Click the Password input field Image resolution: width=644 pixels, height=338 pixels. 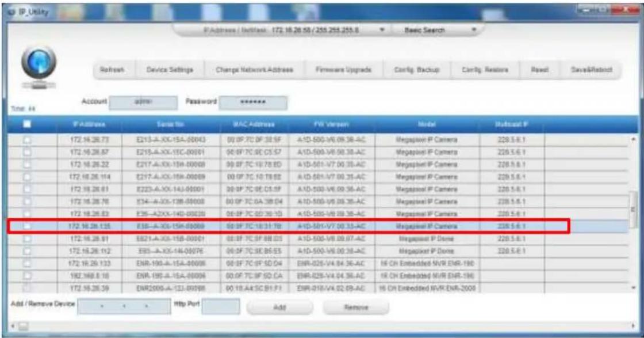252,102
